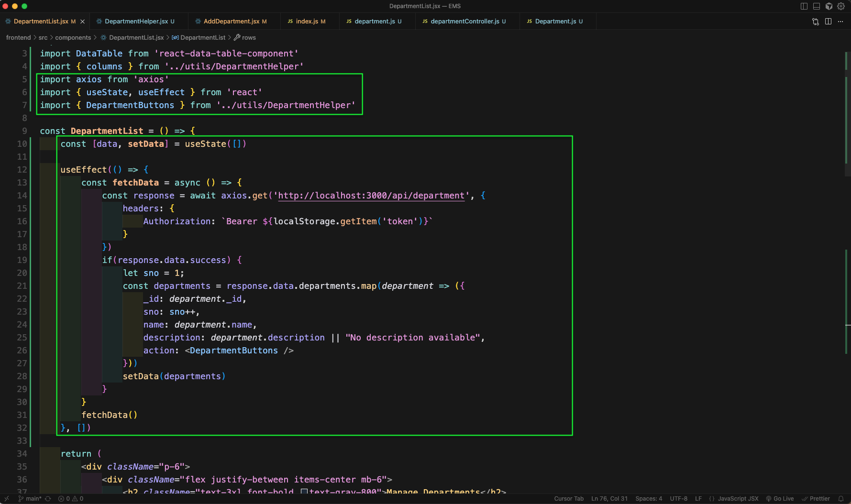The height and width of the screenshot is (504, 851).
Task: Click line number 14 in gutter
Action: point(22,196)
